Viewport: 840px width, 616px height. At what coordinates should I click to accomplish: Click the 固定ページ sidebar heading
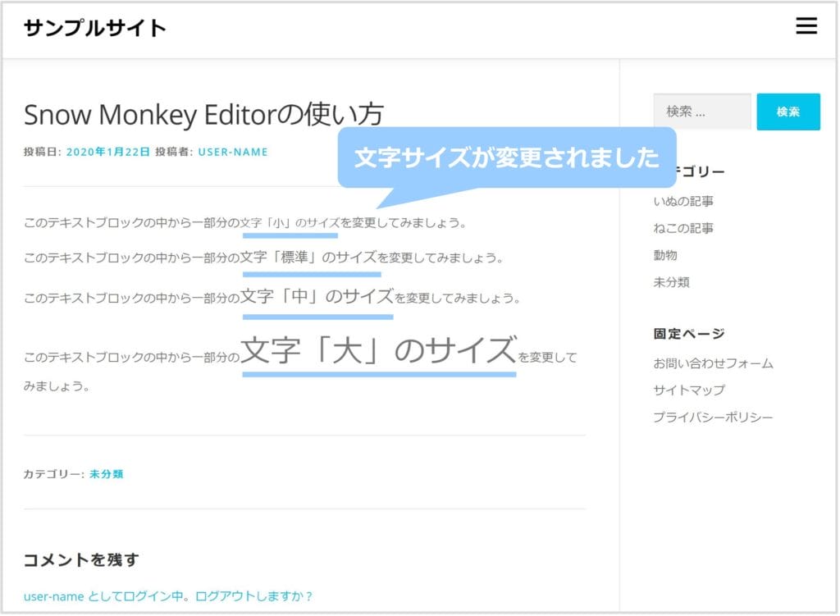pos(689,334)
